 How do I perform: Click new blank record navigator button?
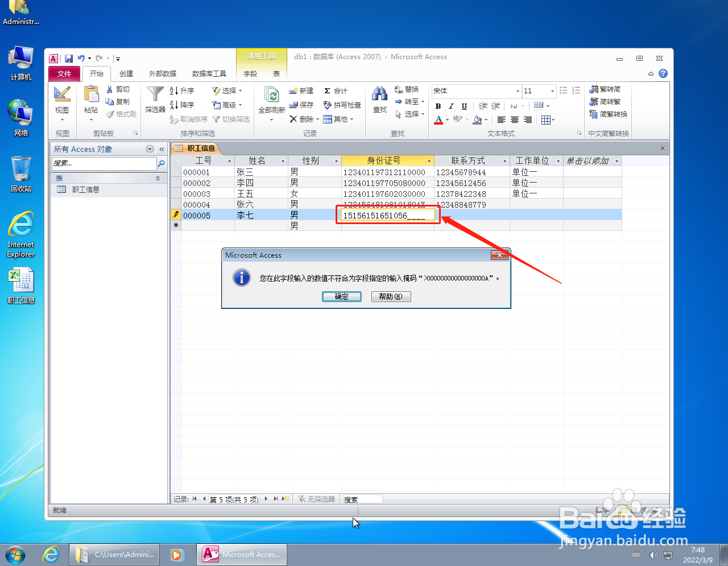point(286,499)
